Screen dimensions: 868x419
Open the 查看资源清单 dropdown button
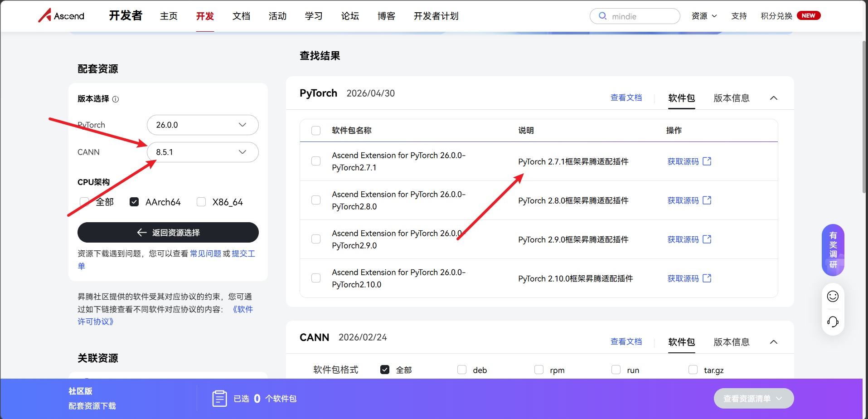point(754,399)
